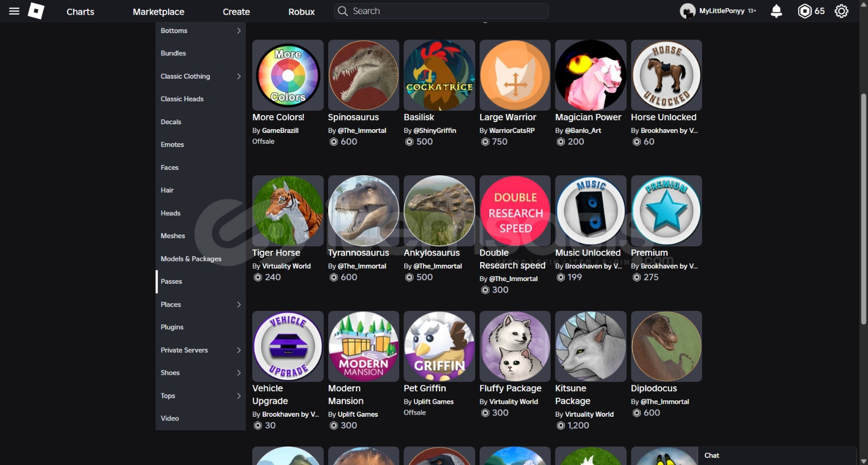Open the Kitsune Package title link

(x=572, y=395)
